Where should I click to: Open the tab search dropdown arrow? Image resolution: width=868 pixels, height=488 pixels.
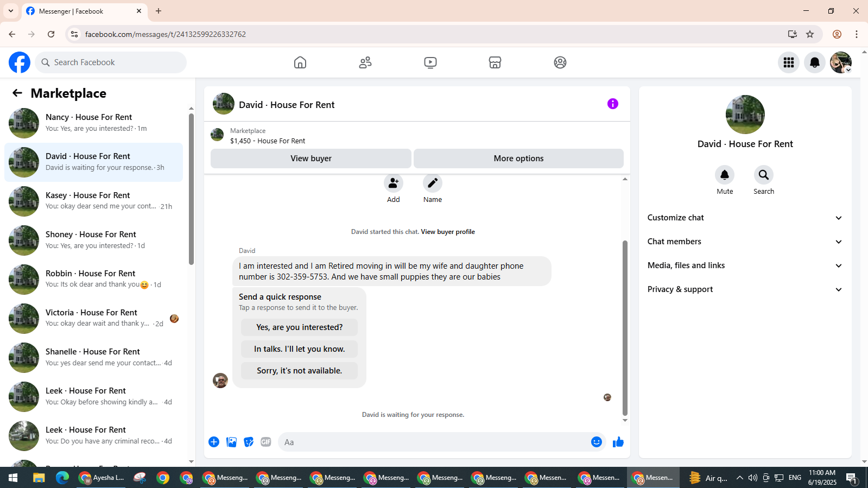[11, 11]
